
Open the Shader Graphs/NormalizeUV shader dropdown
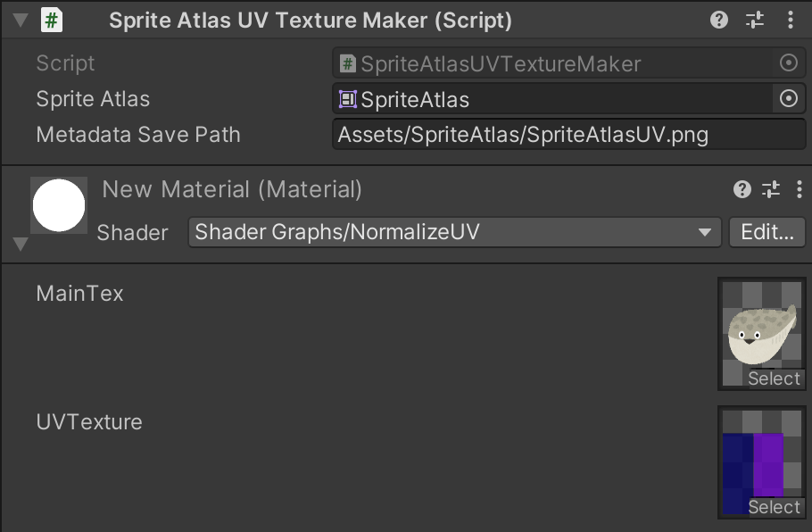454,233
